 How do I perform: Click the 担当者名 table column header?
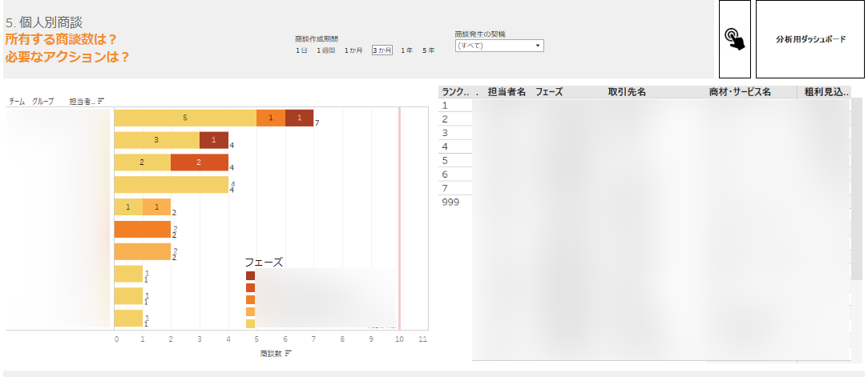coord(507,92)
